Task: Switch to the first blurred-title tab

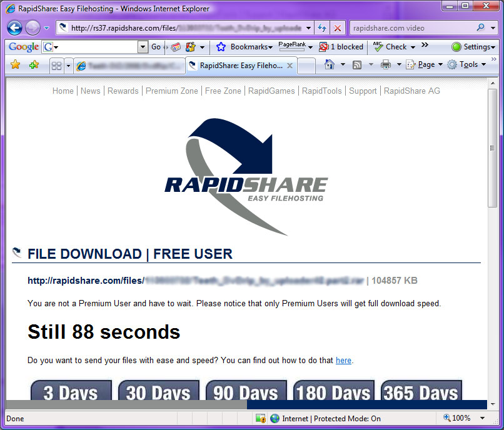Action: point(129,66)
